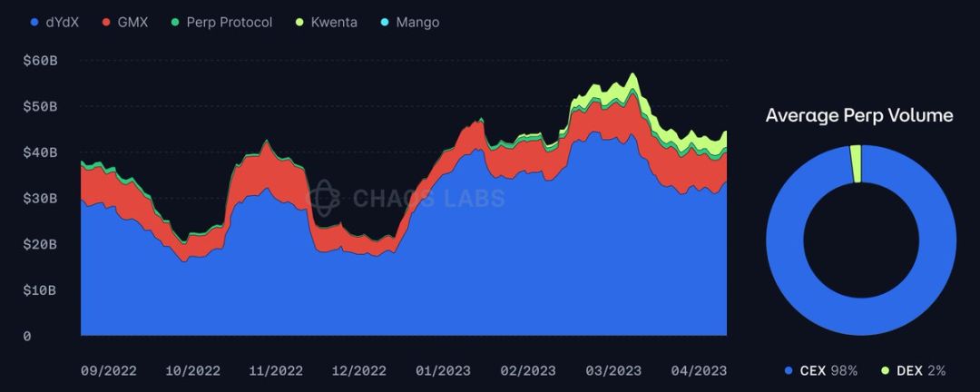
Task: Click the green DEX slice of donut
Action: point(856,164)
